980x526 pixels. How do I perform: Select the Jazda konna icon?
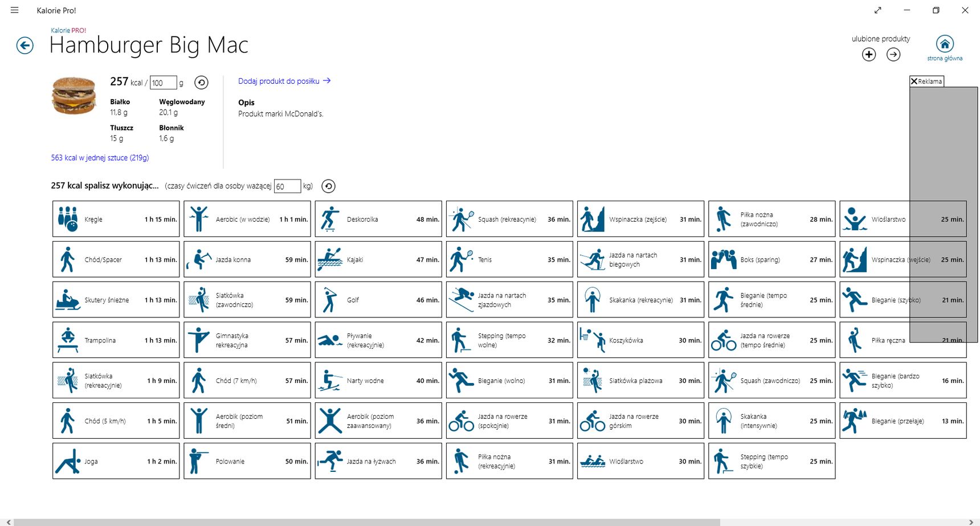click(199, 259)
